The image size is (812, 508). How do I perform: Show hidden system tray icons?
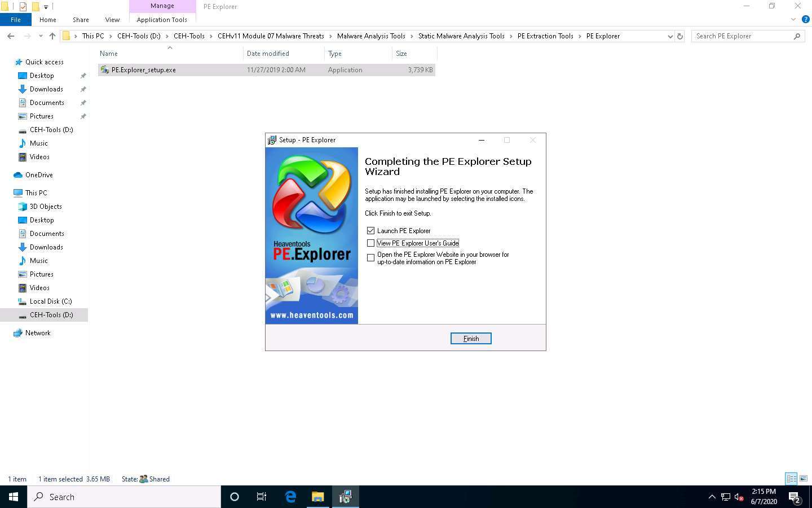[712, 497]
